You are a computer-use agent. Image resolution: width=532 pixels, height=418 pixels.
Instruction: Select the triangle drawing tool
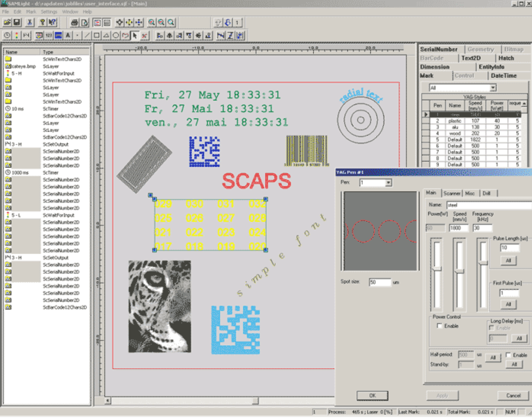coord(106,35)
